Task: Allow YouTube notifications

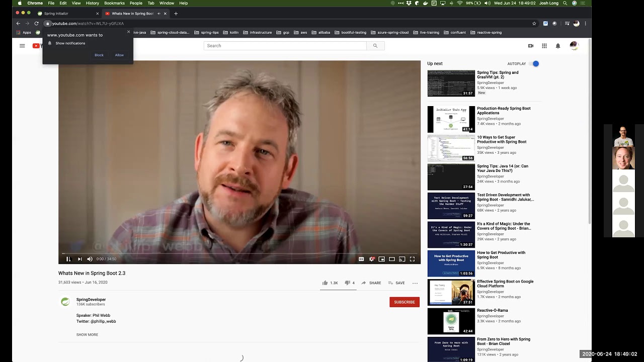Action: (x=119, y=55)
